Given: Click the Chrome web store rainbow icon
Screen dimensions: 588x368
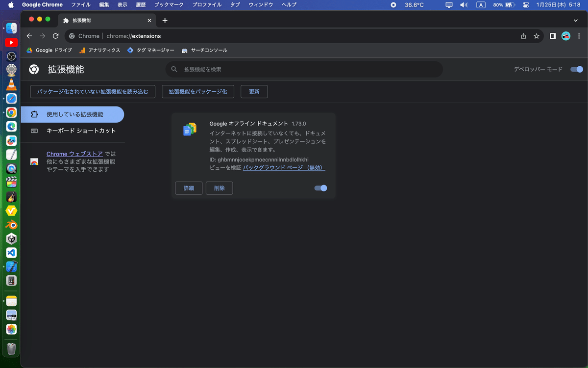Looking at the screenshot, I should point(34,161).
